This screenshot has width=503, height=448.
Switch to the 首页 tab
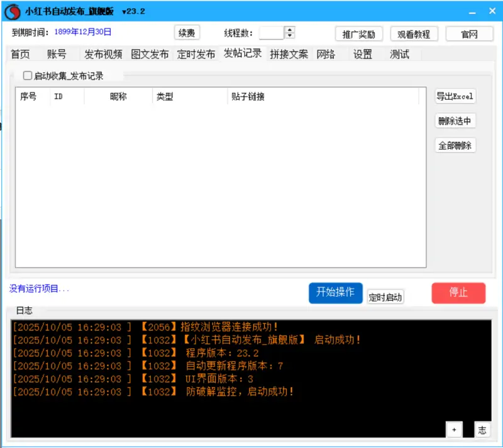(20, 55)
